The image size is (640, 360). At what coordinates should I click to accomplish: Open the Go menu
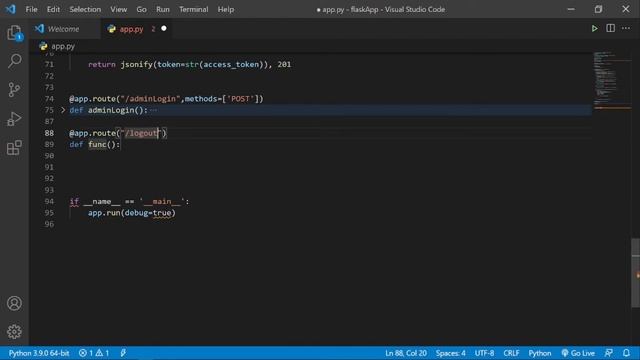pyautogui.click(x=141, y=9)
